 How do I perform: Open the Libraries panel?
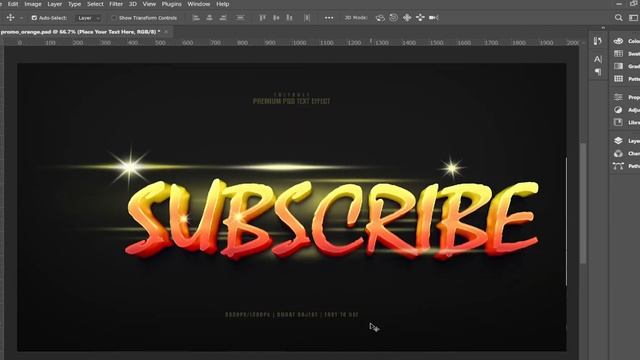click(626, 122)
